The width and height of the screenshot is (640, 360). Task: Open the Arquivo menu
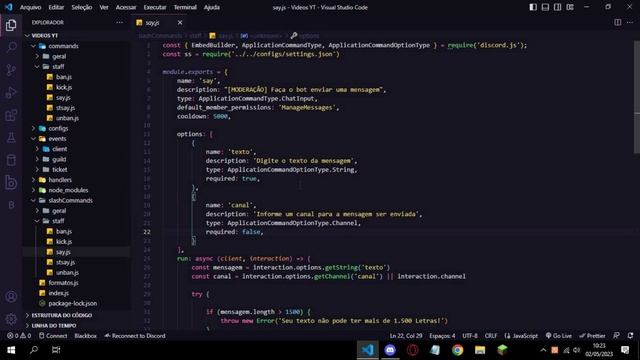tap(31, 7)
